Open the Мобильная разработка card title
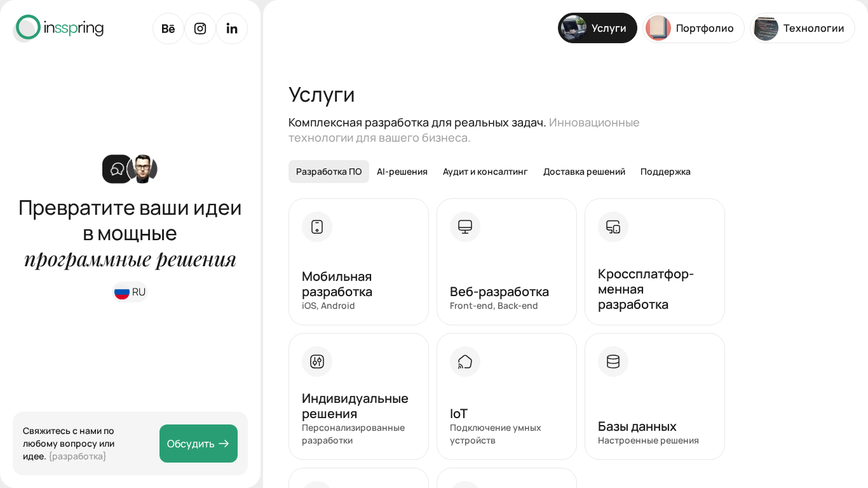The width and height of the screenshot is (868, 488). [337, 284]
